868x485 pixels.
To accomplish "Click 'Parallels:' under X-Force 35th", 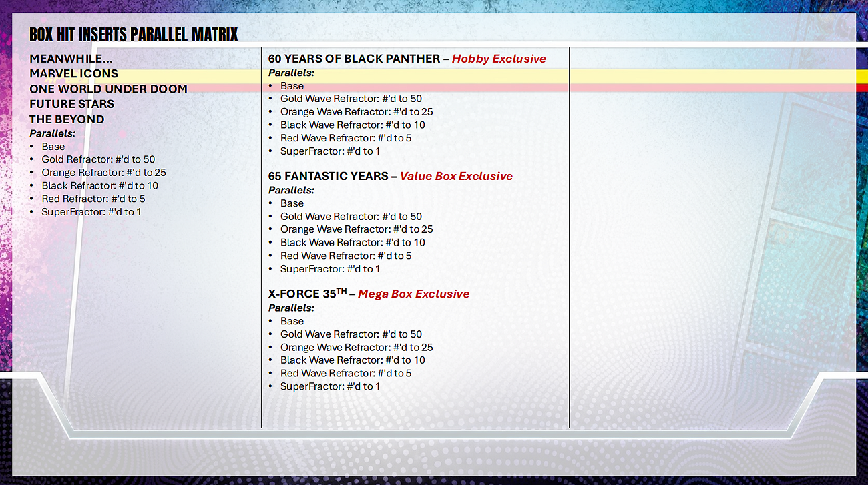I will (292, 308).
